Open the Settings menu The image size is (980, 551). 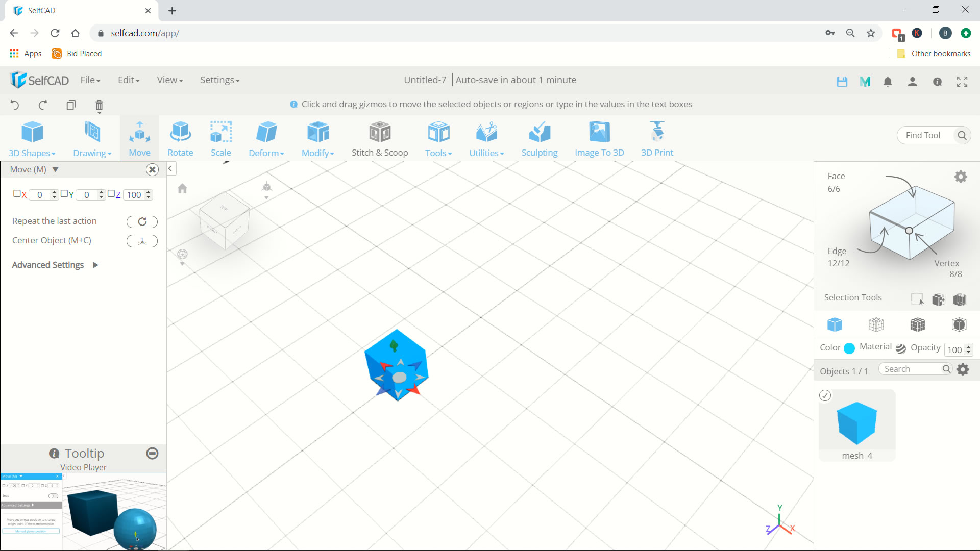219,80
